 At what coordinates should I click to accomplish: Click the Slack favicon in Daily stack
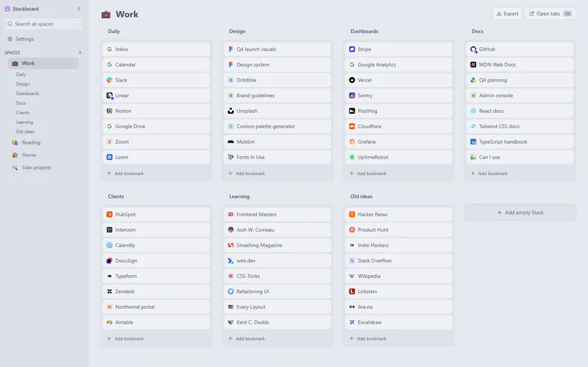pos(110,80)
